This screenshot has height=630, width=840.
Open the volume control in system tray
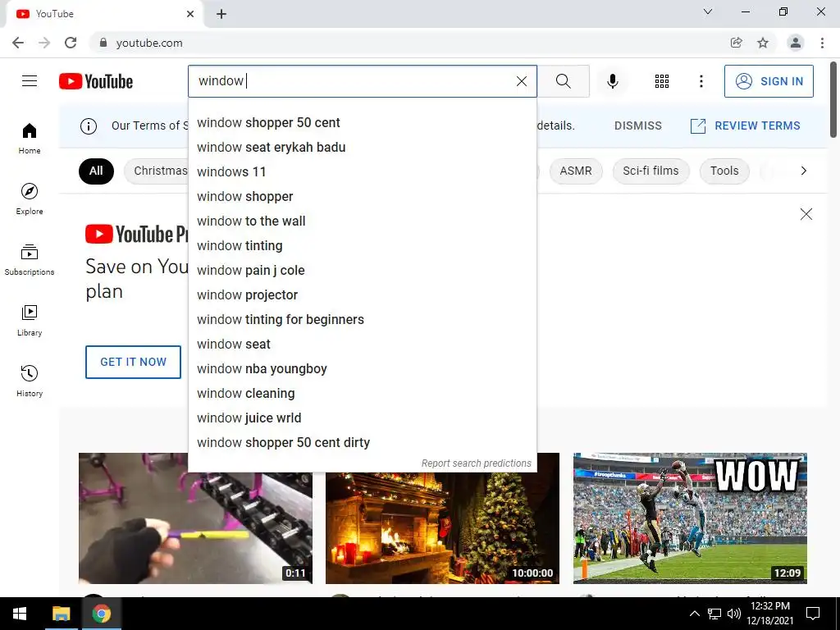click(x=734, y=614)
